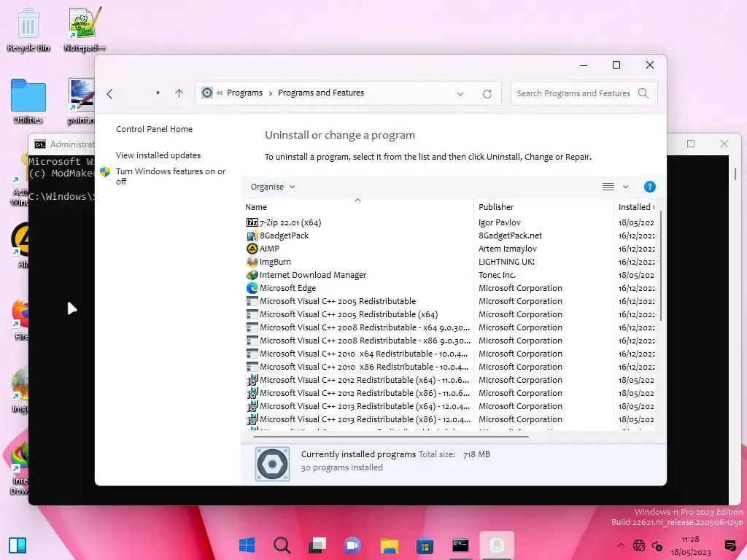
Task: Click the vertical scrollbar of program list
Action: tap(659, 267)
